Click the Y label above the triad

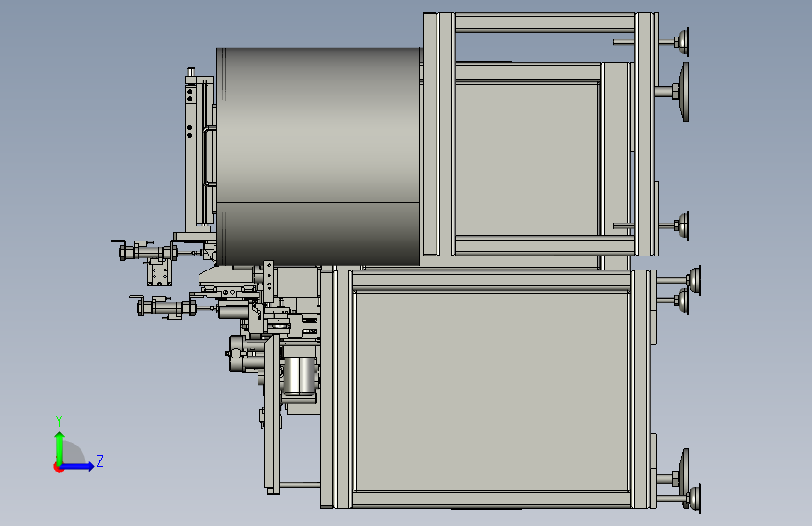pyautogui.click(x=59, y=421)
